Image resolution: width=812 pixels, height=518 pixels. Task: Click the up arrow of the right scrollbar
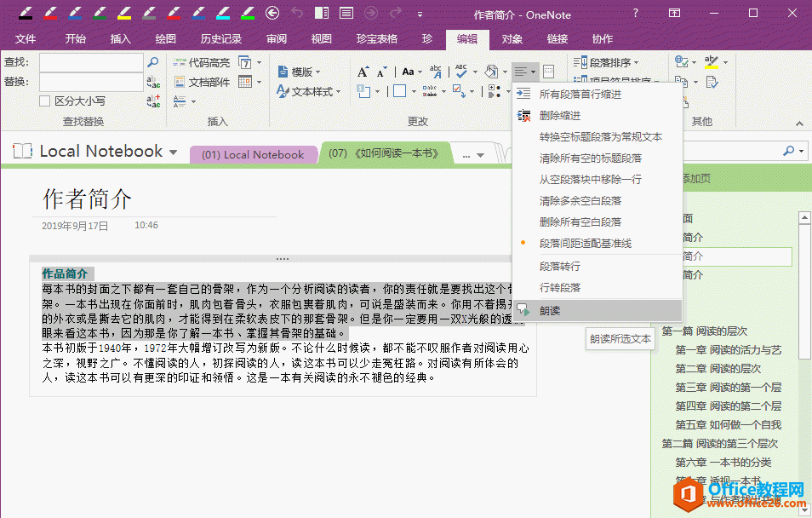pos(803,216)
